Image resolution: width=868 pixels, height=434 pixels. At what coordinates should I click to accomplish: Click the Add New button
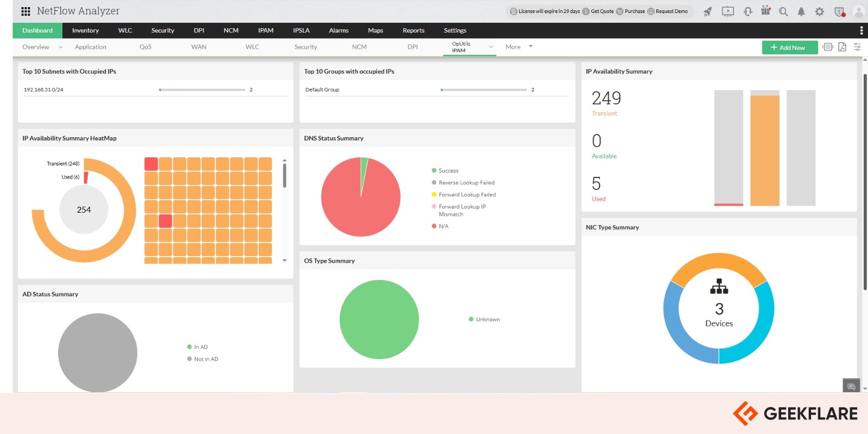click(789, 48)
